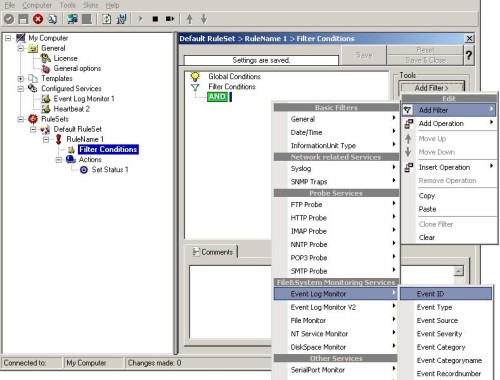Open the Skins menu
Image resolution: width=500 pixels, height=380 pixels.
(x=91, y=5)
